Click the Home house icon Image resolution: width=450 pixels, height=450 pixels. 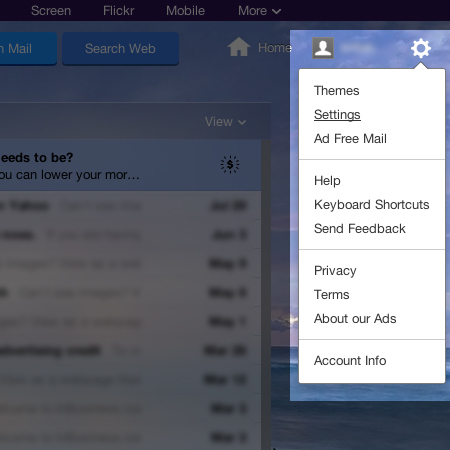pyautogui.click(x=239, y=47)
